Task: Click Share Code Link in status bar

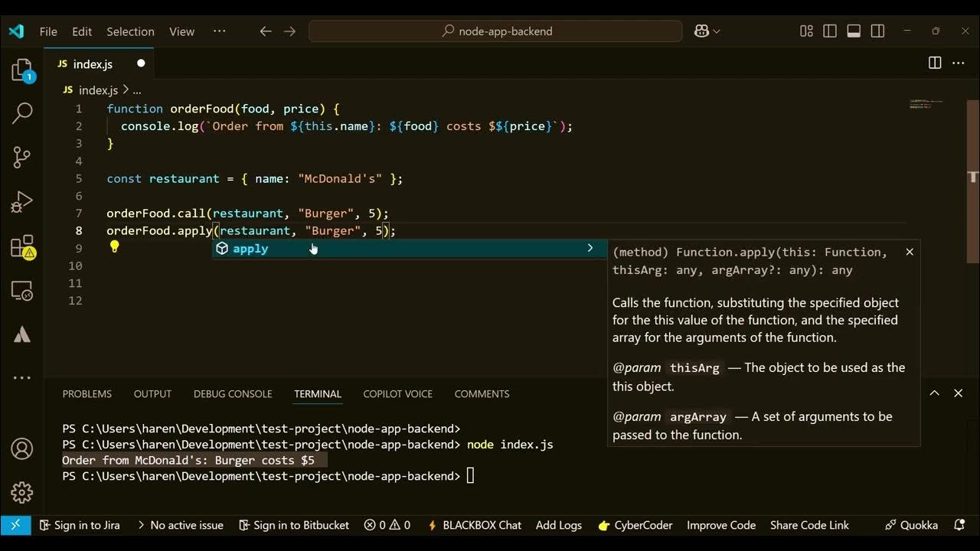Action: coord(809,525)
